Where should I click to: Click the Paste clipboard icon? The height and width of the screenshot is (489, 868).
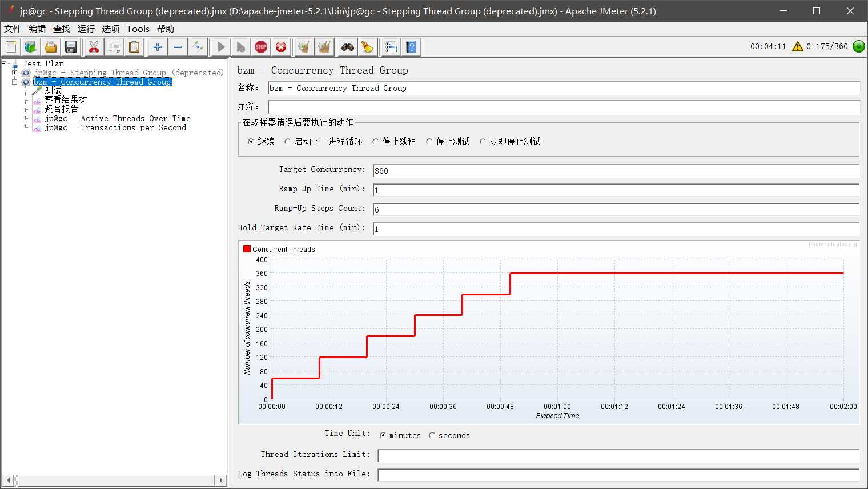(x=134, y=47)
